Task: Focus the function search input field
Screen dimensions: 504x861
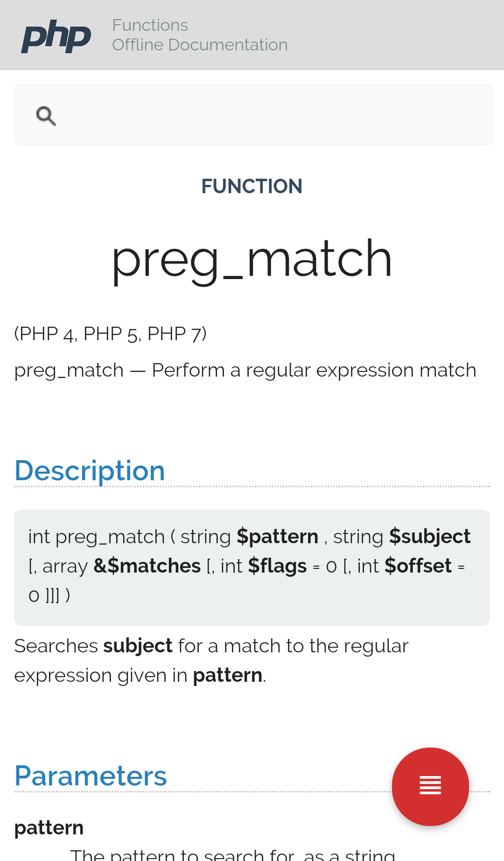Action: (x=271, y=115)
